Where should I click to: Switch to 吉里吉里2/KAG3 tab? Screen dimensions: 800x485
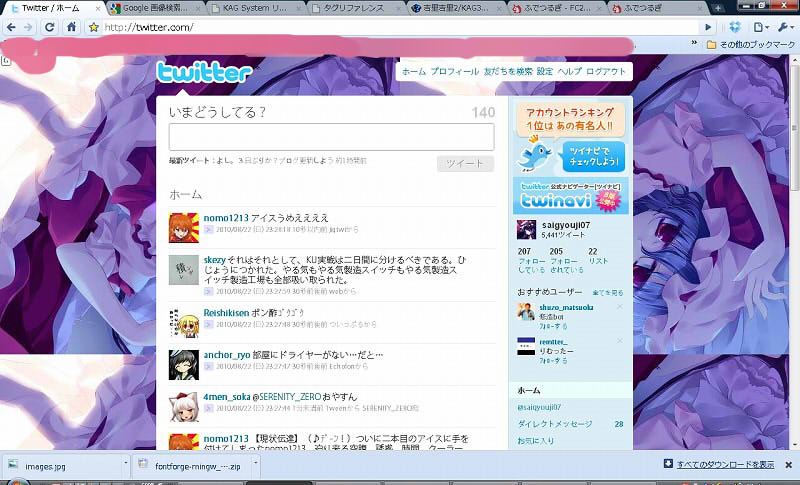[456, 8]
